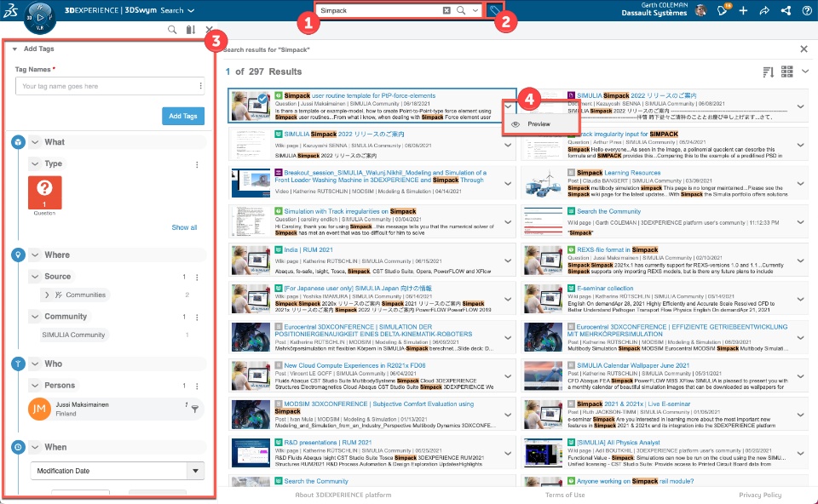Open Simpack Learning Resources result link
Screen dimensions: 818x504
coord(619,173)
